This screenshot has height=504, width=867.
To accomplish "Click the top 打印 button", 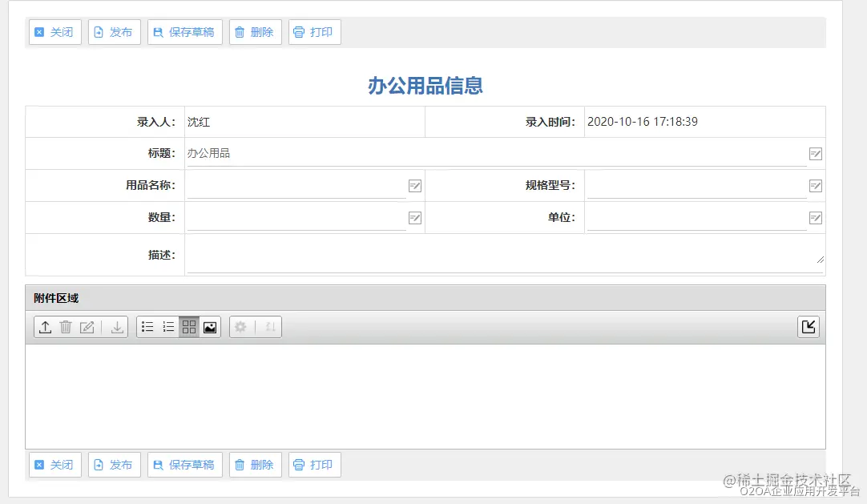I will (x=314, y=32).
